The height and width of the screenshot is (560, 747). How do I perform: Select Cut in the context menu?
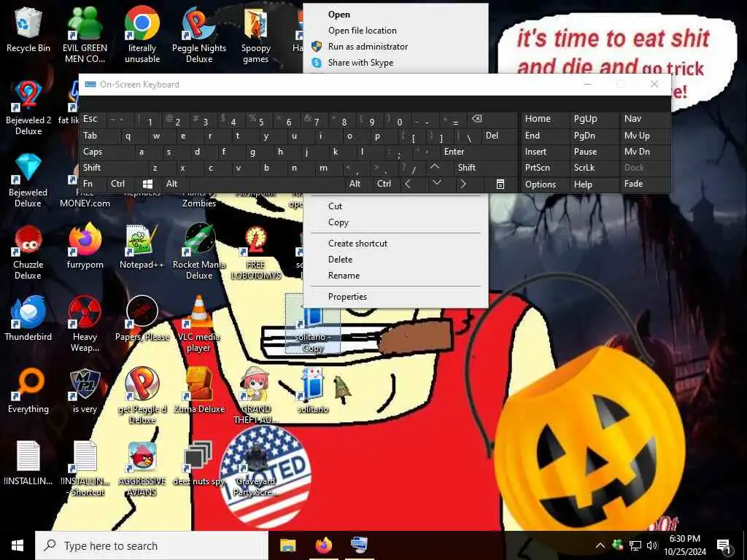(x=395, y=206)
